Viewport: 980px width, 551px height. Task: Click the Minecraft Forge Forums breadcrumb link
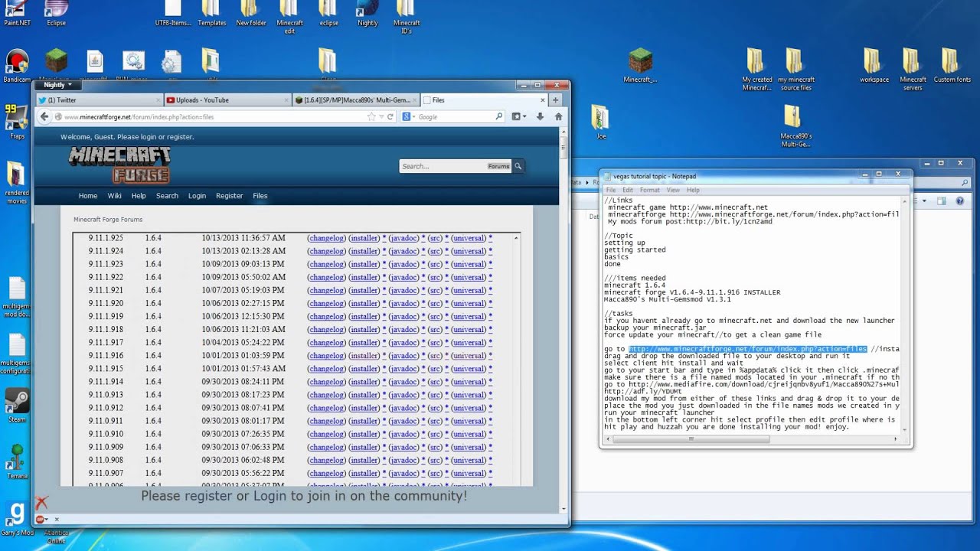[108, 220]
